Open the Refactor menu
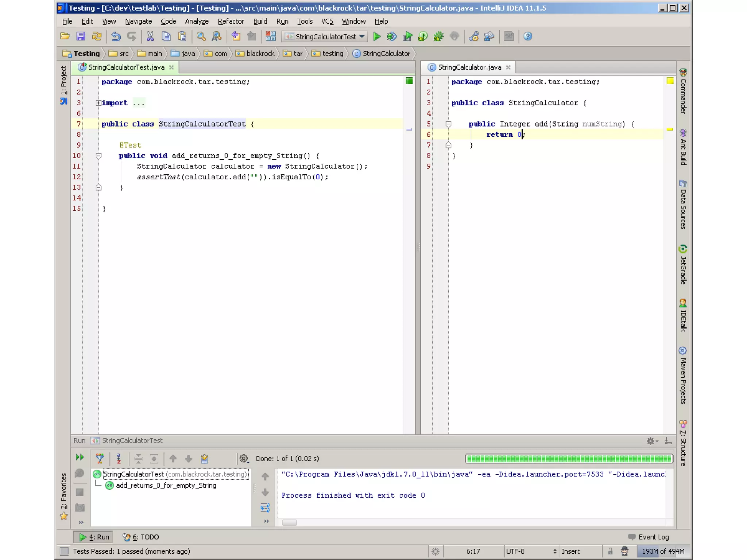This screenshot has height=560, width=747. (x=231, y=21)
